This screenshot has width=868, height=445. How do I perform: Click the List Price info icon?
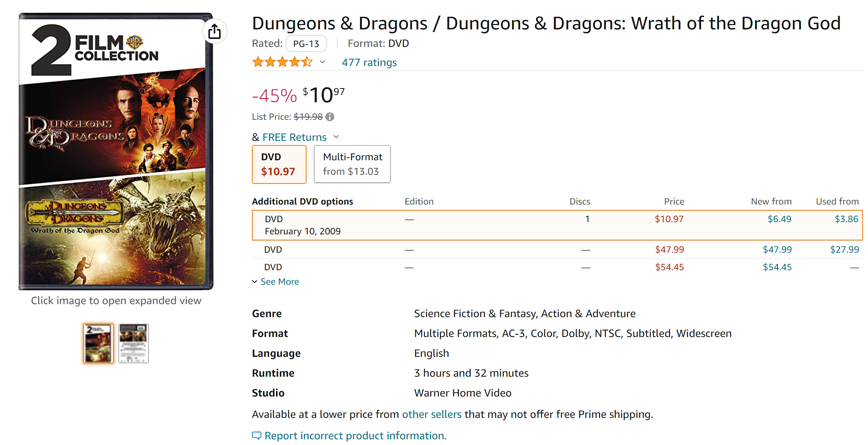click(x=330, y=117)
